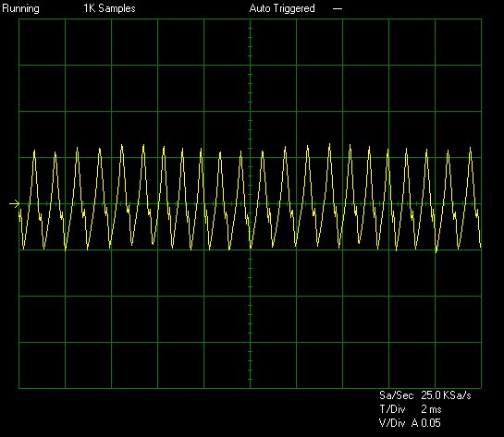Click the Running acquisition status
The height and width of the screenshot is (437, 504).
pyautogui.click(x=20, y=8)
